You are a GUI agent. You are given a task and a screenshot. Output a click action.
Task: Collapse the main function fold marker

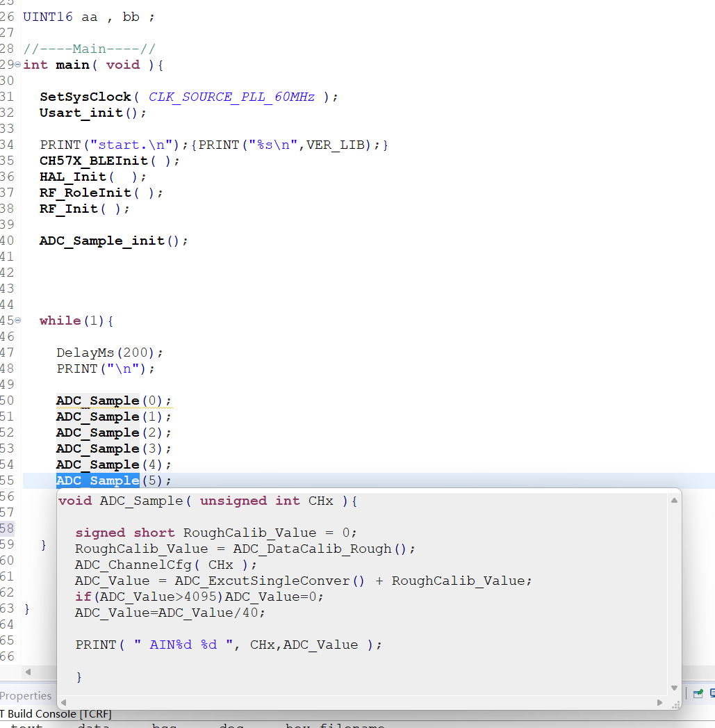(x=17, y=65)
